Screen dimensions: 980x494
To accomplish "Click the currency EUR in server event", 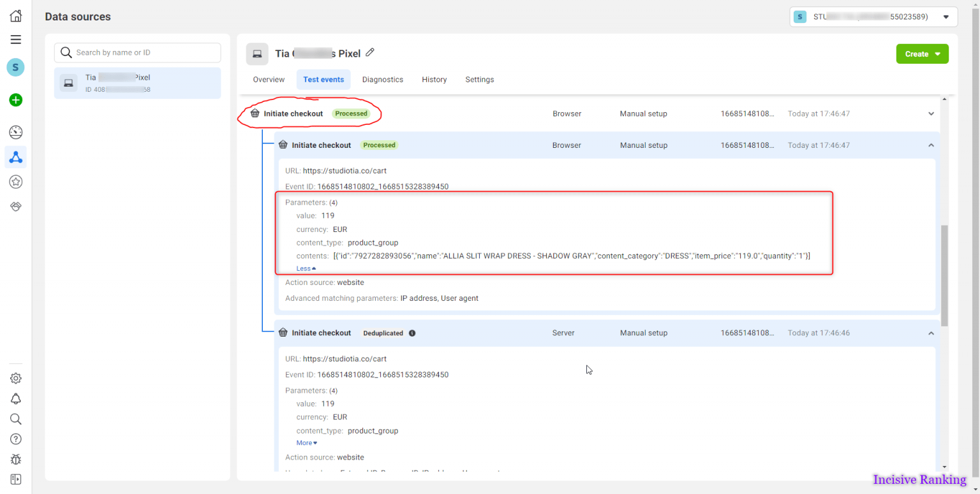I will pos(340,417).
